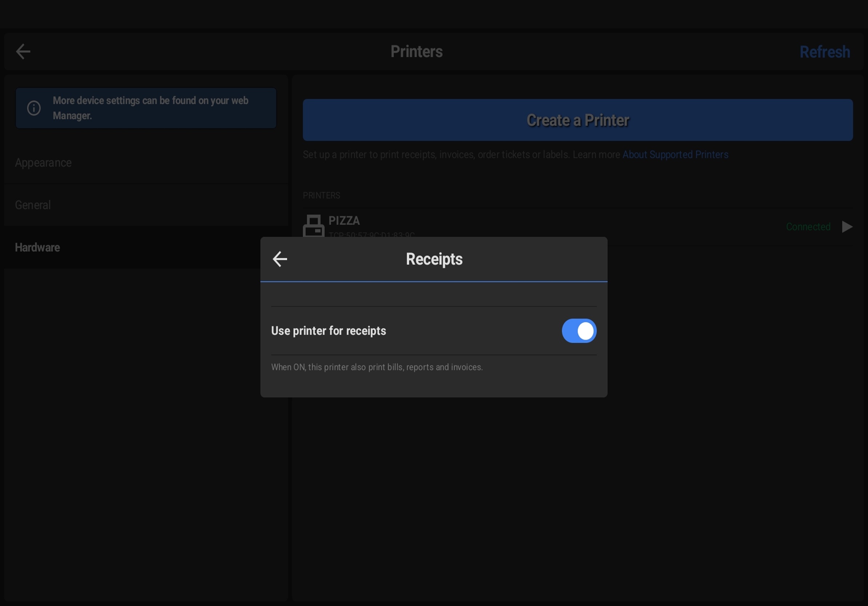The width and height of the screenshot is (868, 606).
Task: Open the Appearance settings section
Action: pyautogui.click(x=44, y=163)
